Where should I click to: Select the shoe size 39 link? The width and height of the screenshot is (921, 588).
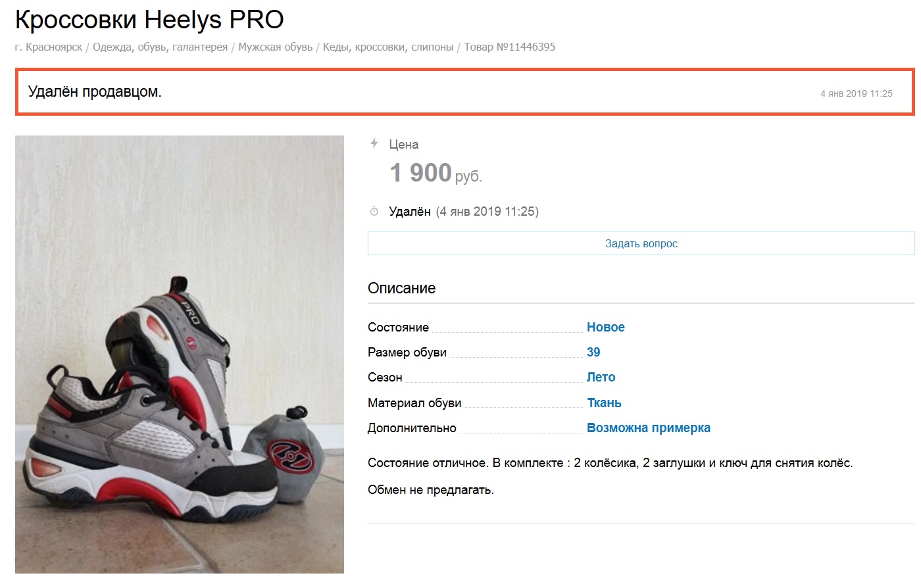593,353
